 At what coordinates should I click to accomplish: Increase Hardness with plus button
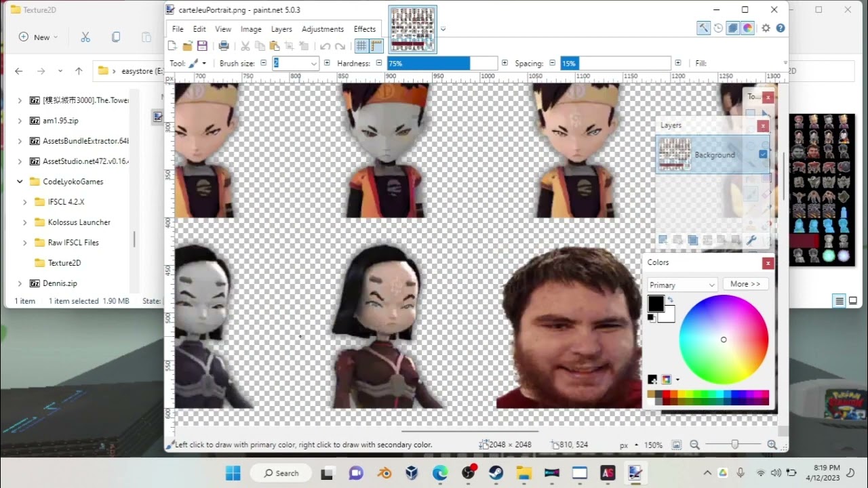coord(505,63)
